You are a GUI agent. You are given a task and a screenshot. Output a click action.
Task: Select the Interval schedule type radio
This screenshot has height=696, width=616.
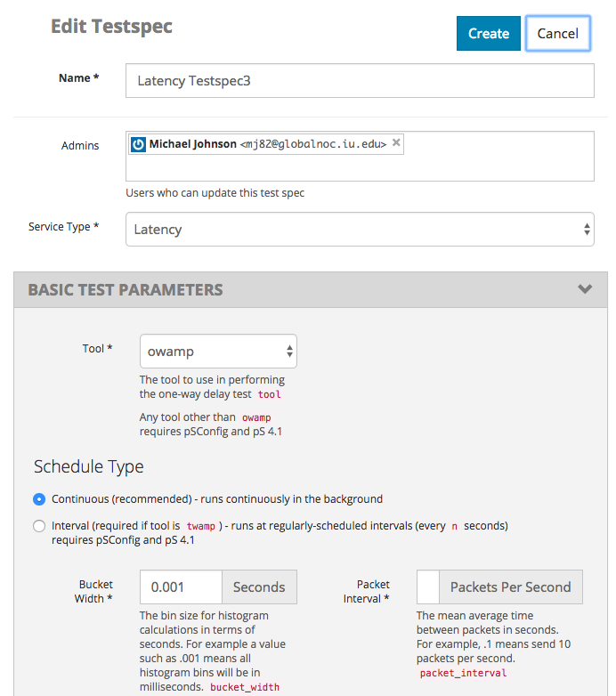pyautogui.click(x=39, y=526)
